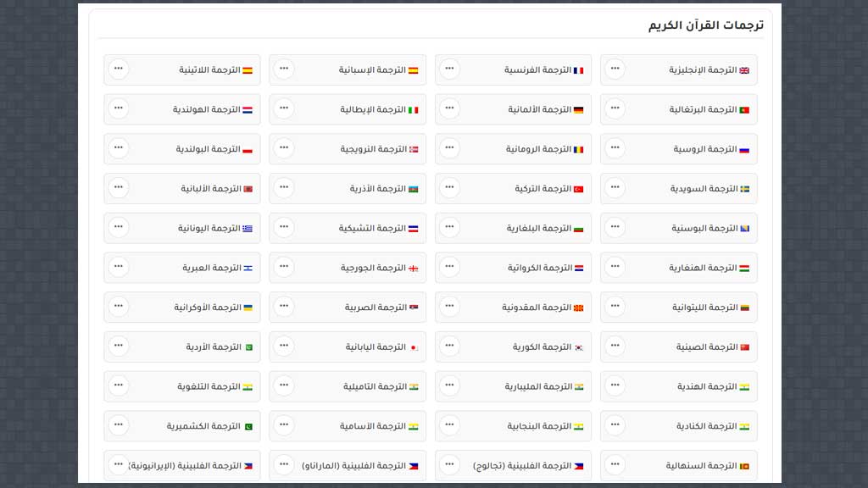The height and width of the screenshot is (488, 868).
Task: Open the three-dot menu for الترجمة الإنجليزية
Action: tap(615, 69)
